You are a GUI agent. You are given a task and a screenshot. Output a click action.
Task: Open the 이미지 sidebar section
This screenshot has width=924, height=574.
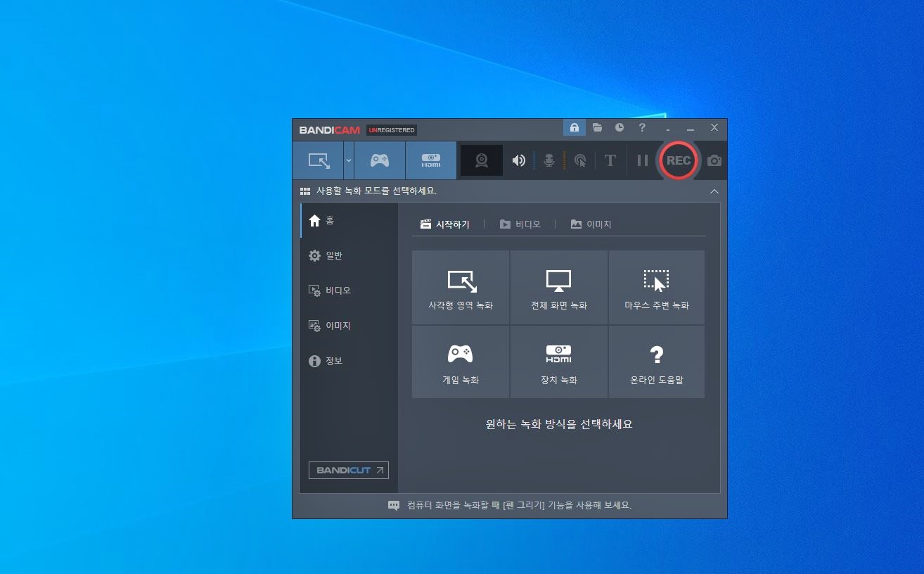pos(349,326)
